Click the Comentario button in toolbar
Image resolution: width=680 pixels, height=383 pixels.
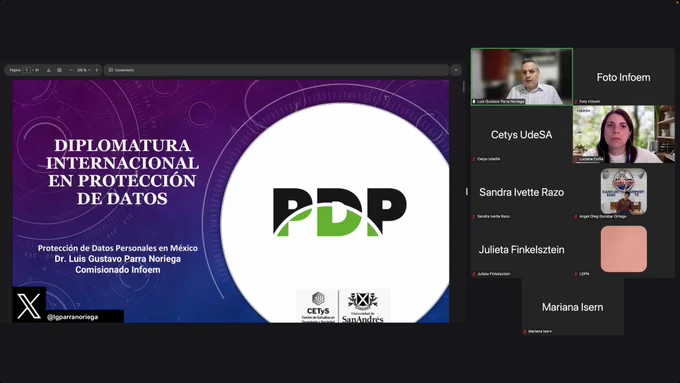coord(121,70)
